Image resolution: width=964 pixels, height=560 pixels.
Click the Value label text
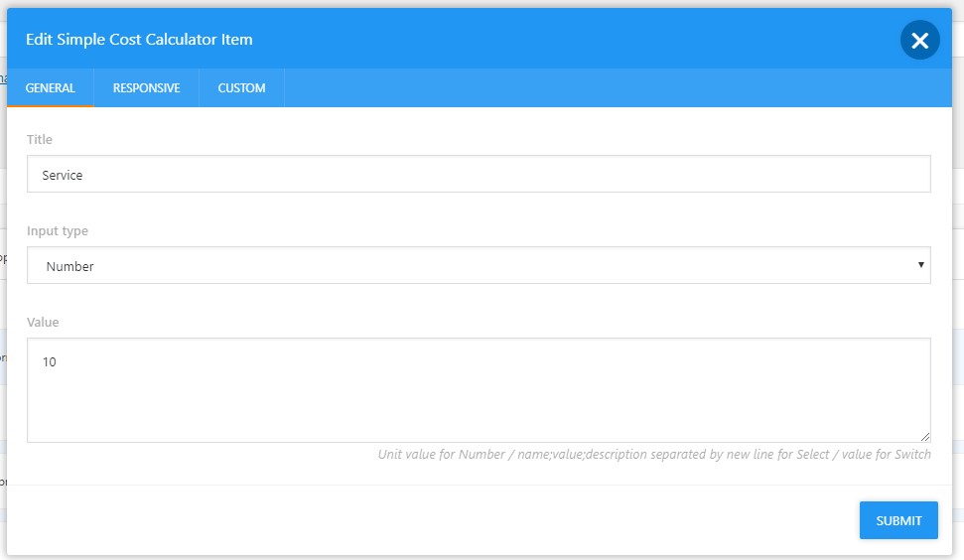click(43, 322)
